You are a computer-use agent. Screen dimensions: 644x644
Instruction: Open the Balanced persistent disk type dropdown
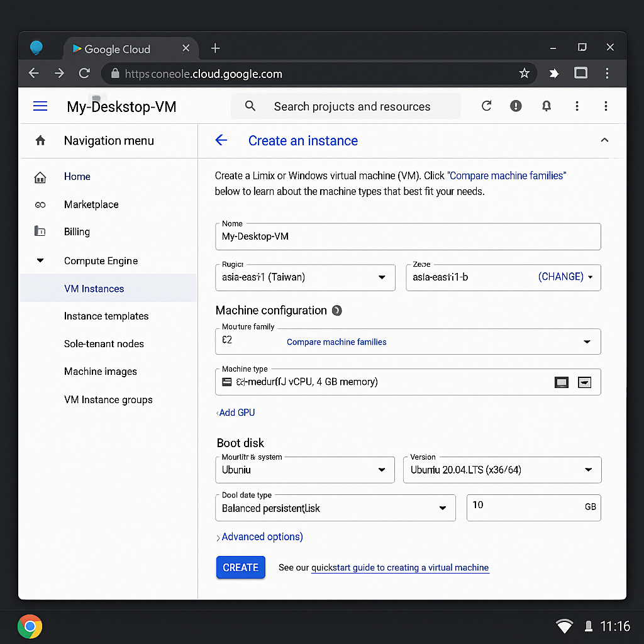(x=336, y=508)
